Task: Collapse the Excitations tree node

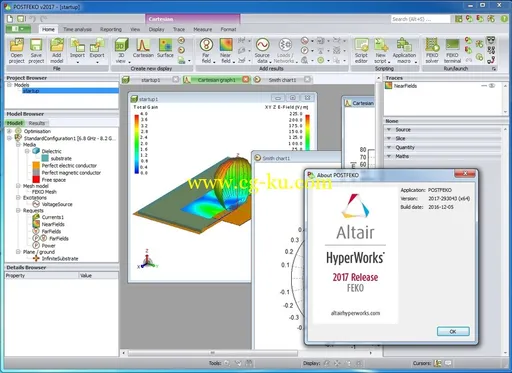Action: pyautogui.click(x=18, y=197)
